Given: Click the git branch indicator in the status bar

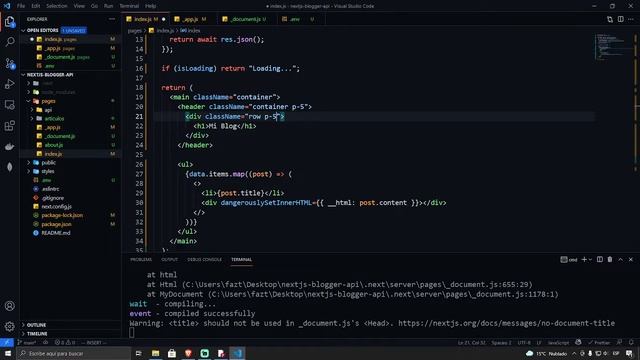Looking at the screenshot, I should [27, 342].
